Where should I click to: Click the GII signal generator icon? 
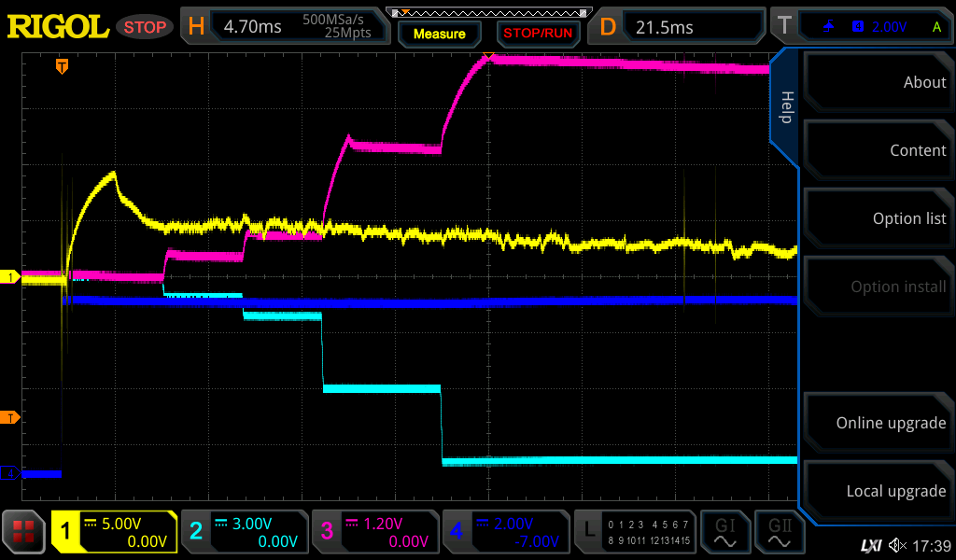779,532
